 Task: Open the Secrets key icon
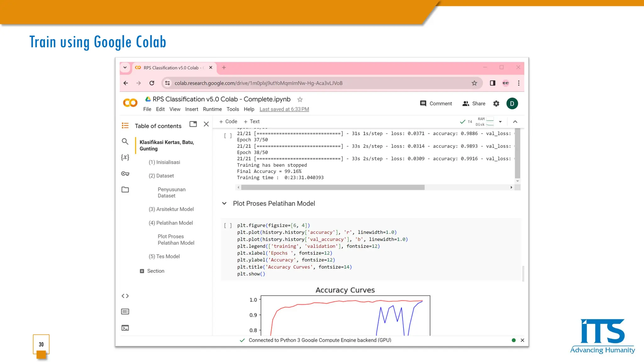coord(125,173)
